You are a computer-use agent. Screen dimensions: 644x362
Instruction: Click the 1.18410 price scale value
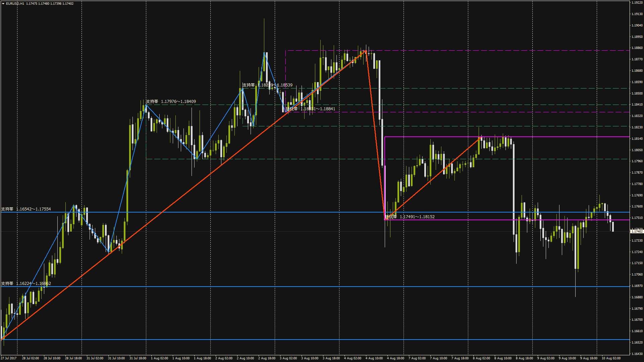point(637,105)
